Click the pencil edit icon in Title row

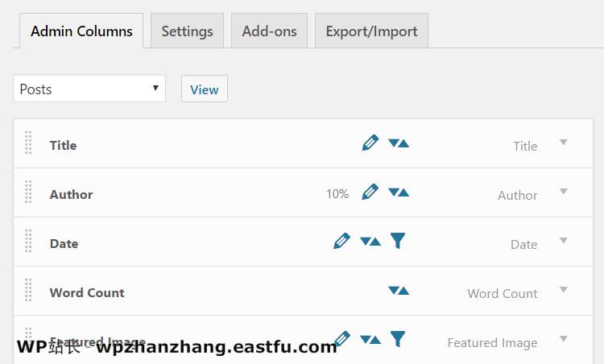pyautogui.click(x=370, y=143)
